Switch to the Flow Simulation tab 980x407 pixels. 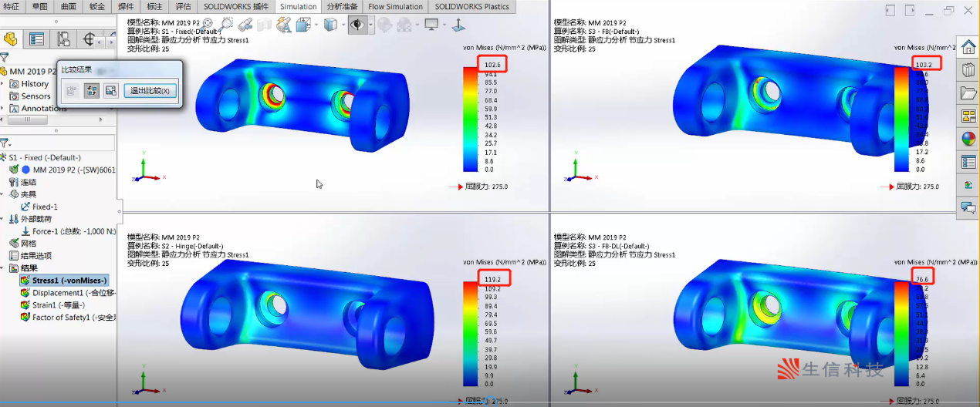coord(395,6)
